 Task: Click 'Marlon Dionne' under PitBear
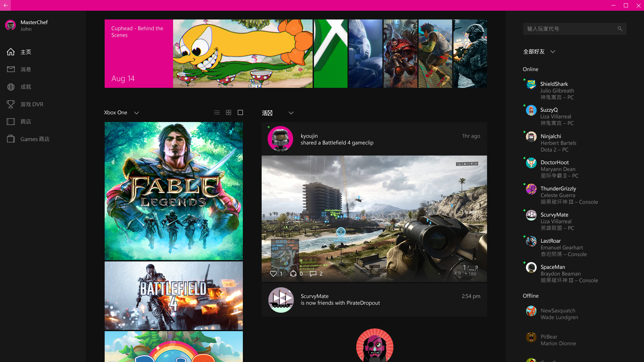(558, 343)
